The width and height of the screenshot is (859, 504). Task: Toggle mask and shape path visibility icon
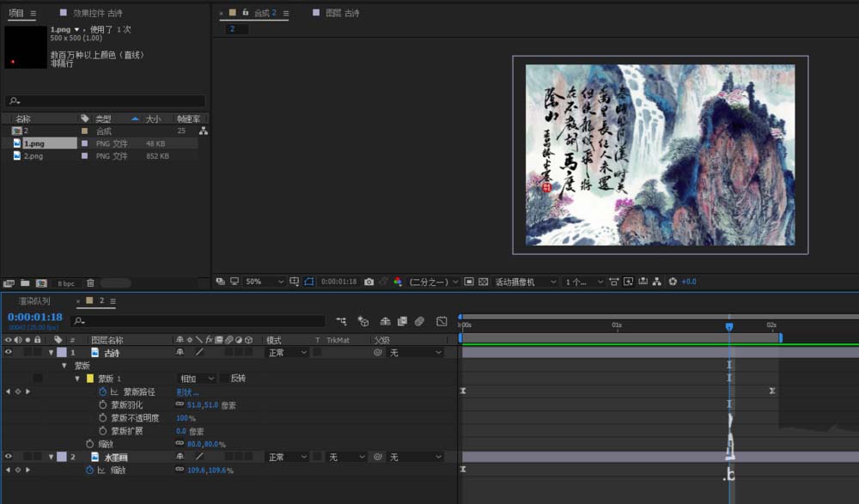click(308, 282)
